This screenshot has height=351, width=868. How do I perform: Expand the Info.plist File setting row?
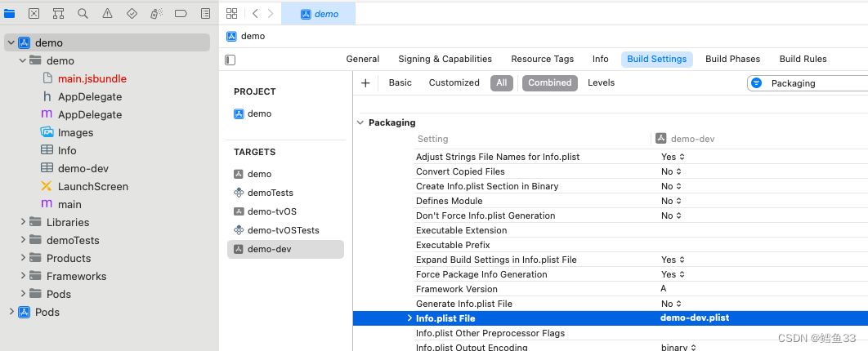[409, 318]
